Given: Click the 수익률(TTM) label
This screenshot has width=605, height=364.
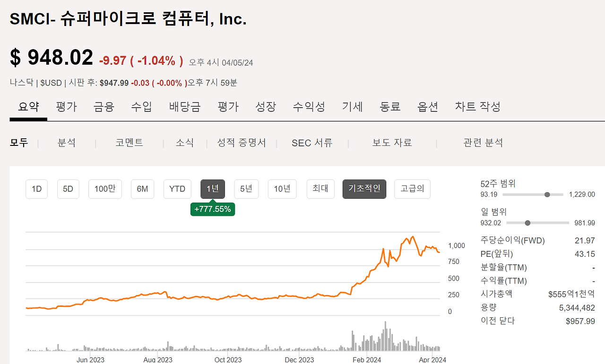Looking at the screenshot, I should point(504,281).
